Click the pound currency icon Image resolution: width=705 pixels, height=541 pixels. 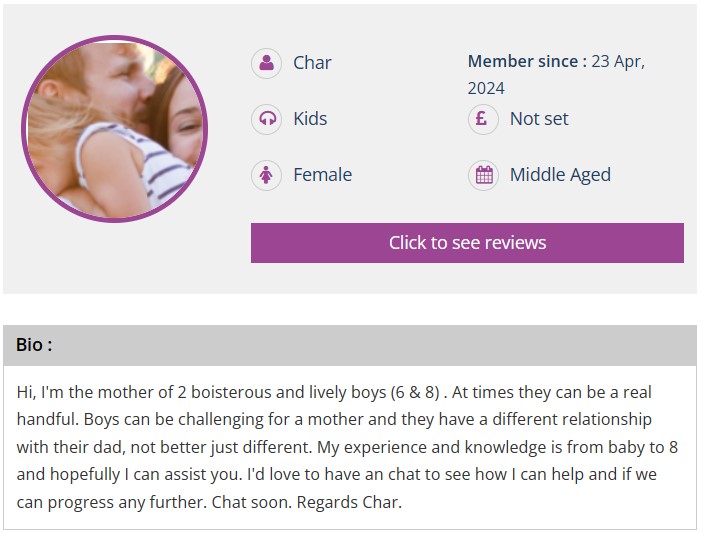[x=483, y=119]
